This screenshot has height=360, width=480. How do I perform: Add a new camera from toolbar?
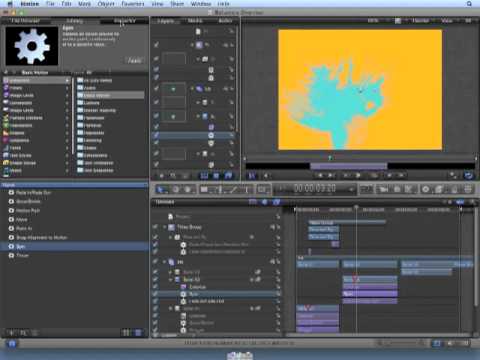pos(384,189)
